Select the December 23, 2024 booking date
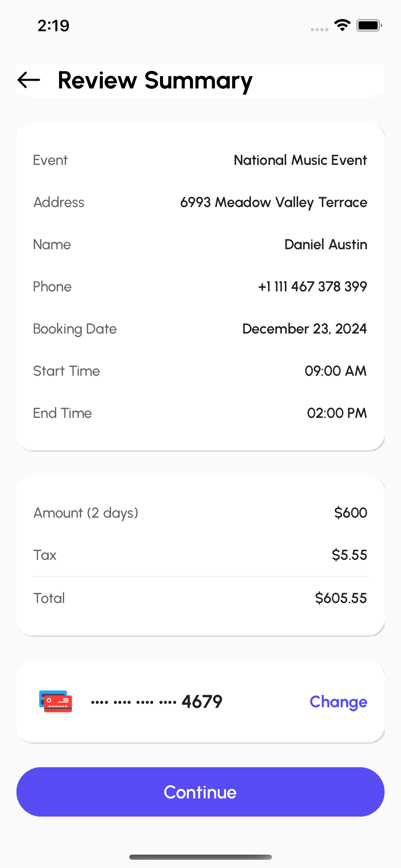Image resolution: width=401 pixels, height=868 pixels. point(304,329)
